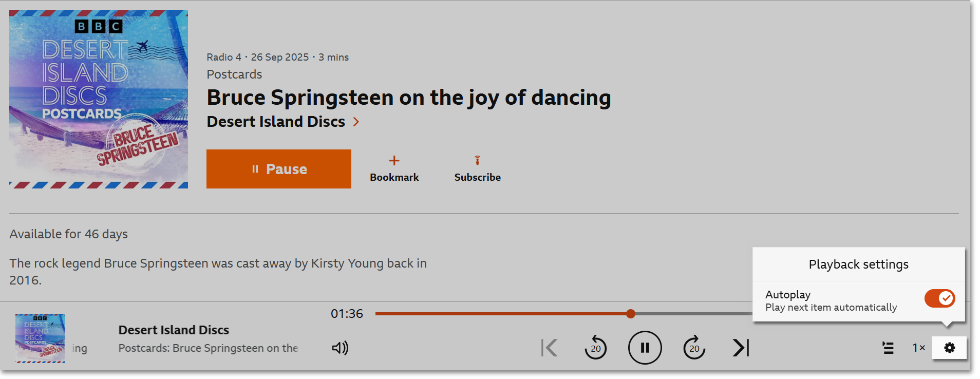Expand the Desert Island Discs programme page
This screenshot has width=980, height=379.
click(276, 122)
